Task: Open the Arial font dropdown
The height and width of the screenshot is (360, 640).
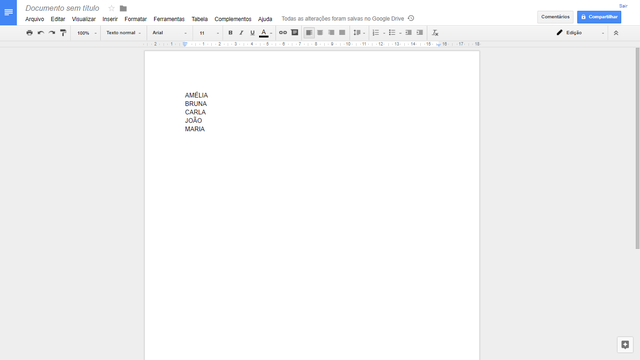Action: coord(169,33)
